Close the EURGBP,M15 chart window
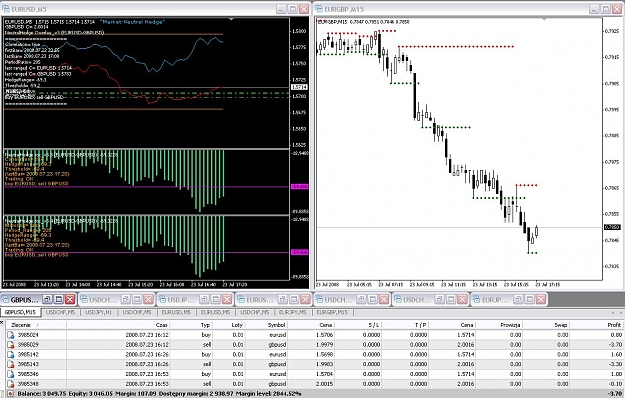 click(617, 9)
